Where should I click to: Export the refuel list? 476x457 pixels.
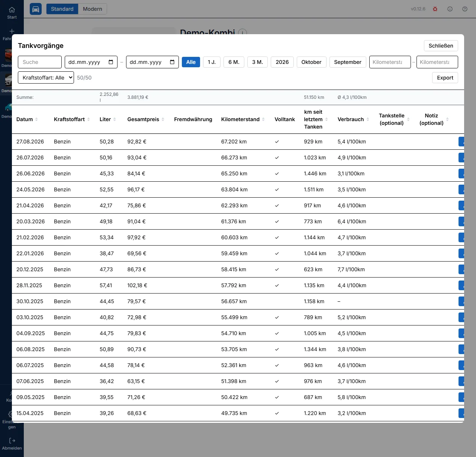click(445, 78)
